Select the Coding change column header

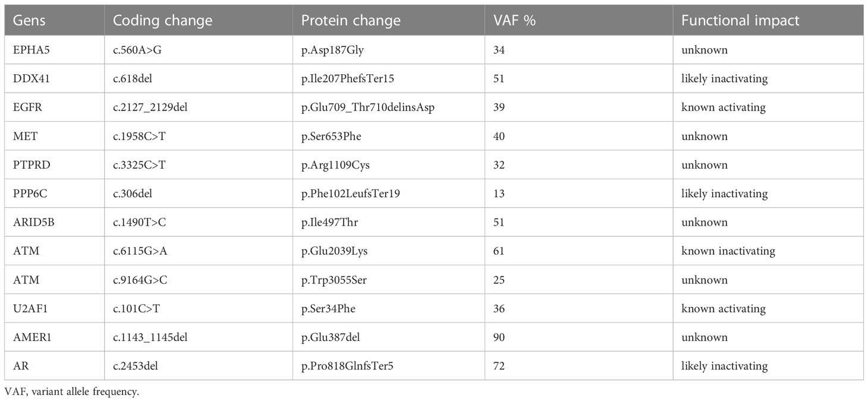click(x=162, y=20)
